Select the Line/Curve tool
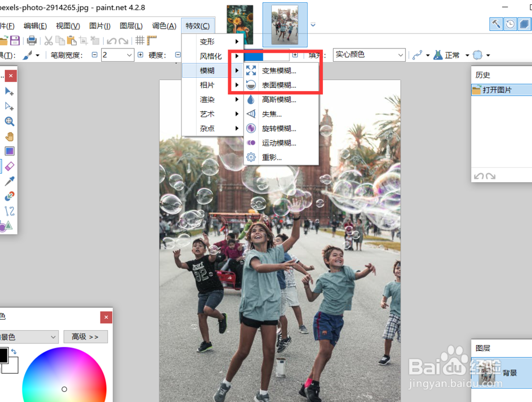This screenshot has width=532, height=402. (x=9, y=211)
